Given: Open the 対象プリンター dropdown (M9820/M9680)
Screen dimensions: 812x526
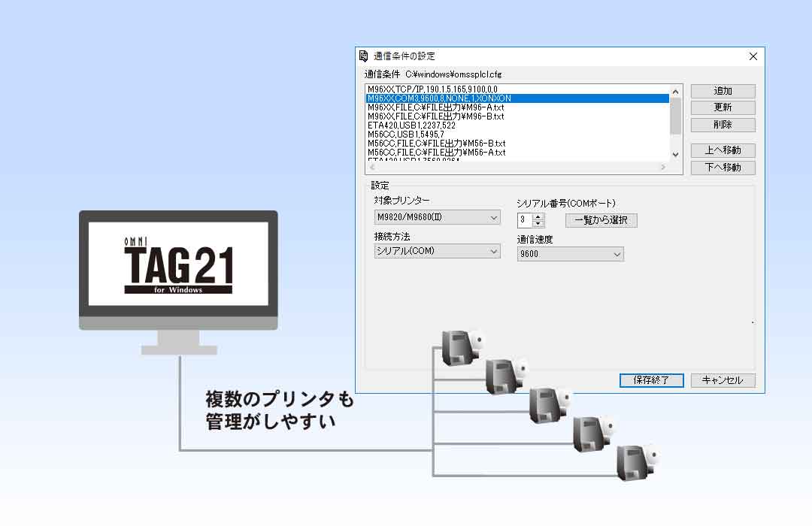Looking at the screenshot, I should (437, 217).
